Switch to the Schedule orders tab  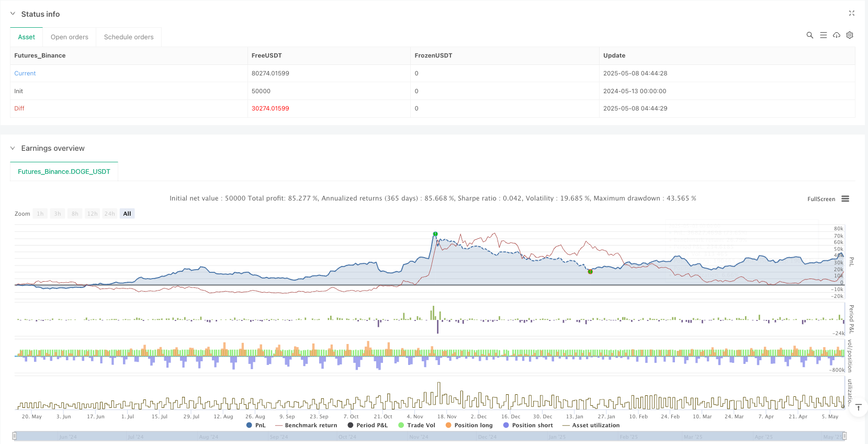click(129, 37)
